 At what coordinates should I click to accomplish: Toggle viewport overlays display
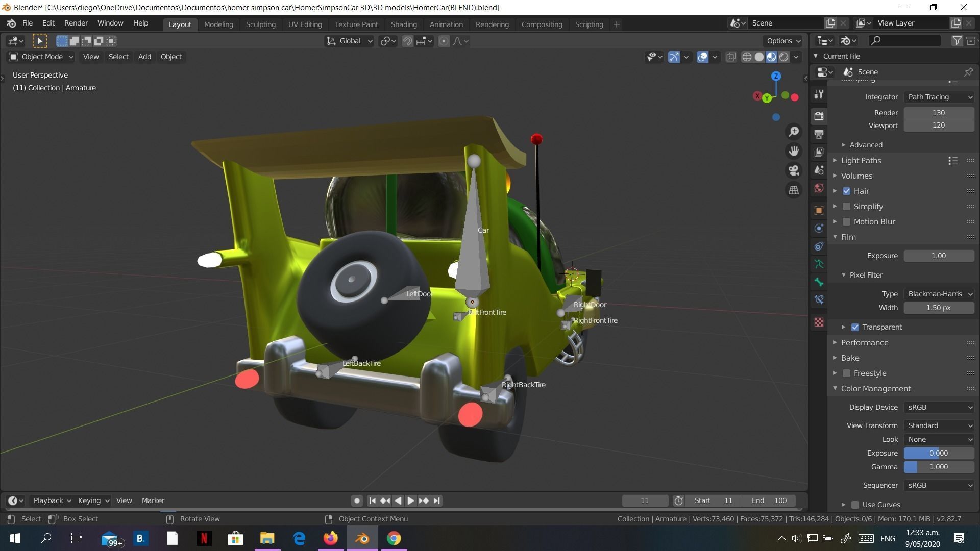click(702, 57)
